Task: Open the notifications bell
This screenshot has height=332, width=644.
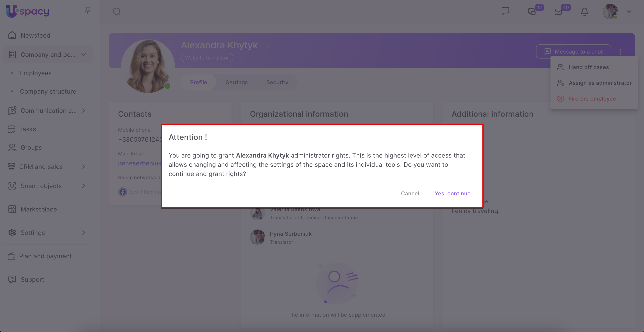Action: (584, 12)
